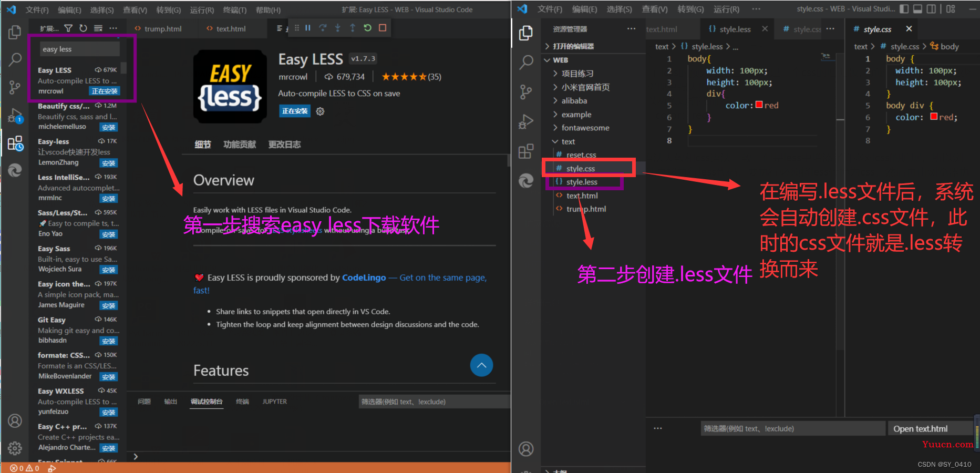Image resolution: width=980 pixels, height=473 pixels.
Task: Click red color swatch in style.css editor
Action: 934,117
